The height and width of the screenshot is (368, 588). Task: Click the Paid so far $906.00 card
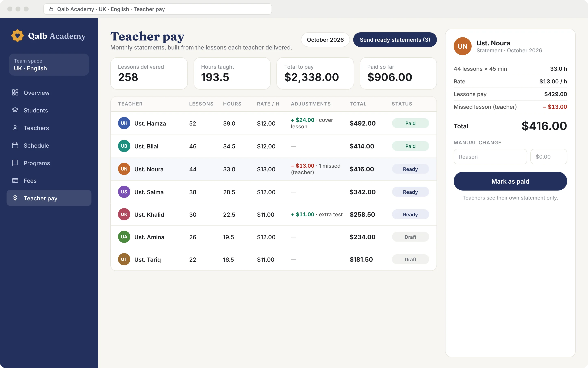[398, 74]
